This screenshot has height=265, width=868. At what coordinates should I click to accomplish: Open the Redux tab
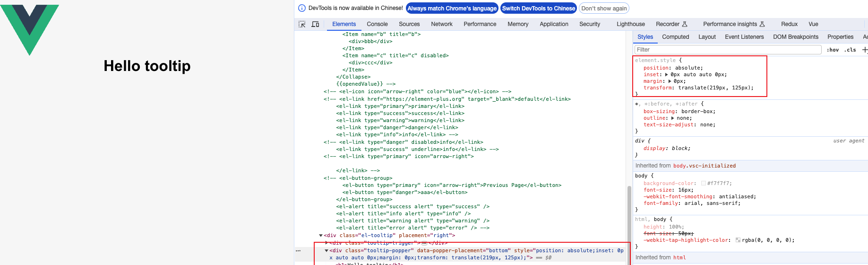[x=789, y=24]
